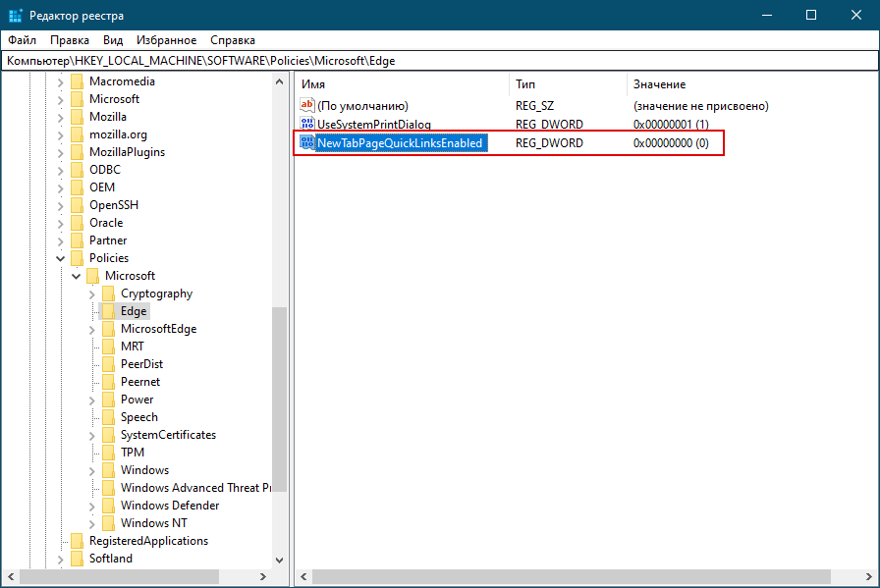
Task: Click values pane scroll left arrow
Action: tap(303, 577)
